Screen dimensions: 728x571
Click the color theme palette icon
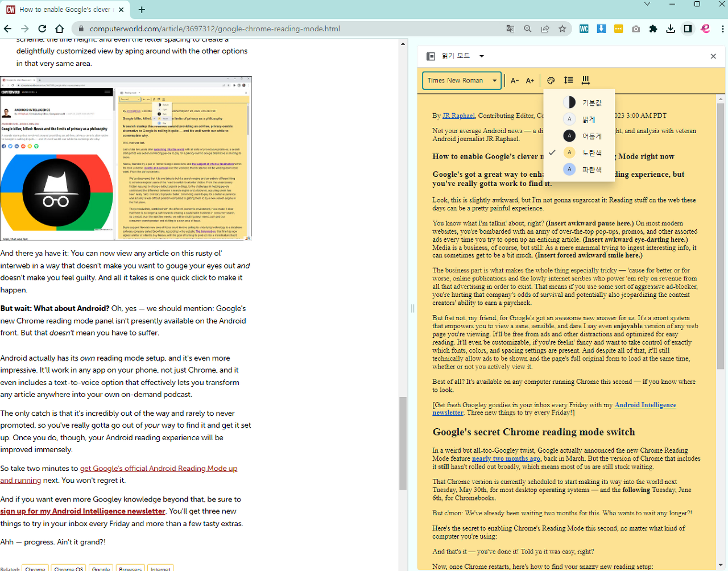[x=551, y=81]
